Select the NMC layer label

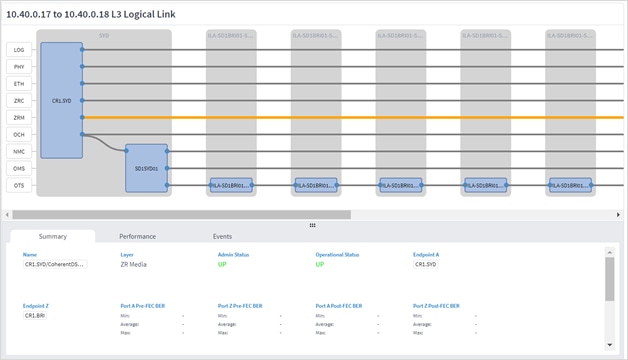(x=19, y=151)
